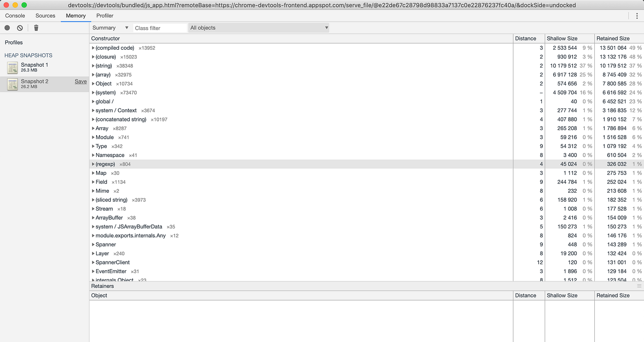The height and width of the screenshot is (342, 644).
Task: Expand the (compiled code) entry
Action: tap(93, 48)
